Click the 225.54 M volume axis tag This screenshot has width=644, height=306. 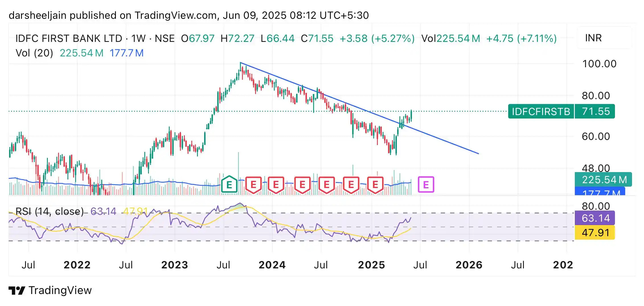[604, 179]
